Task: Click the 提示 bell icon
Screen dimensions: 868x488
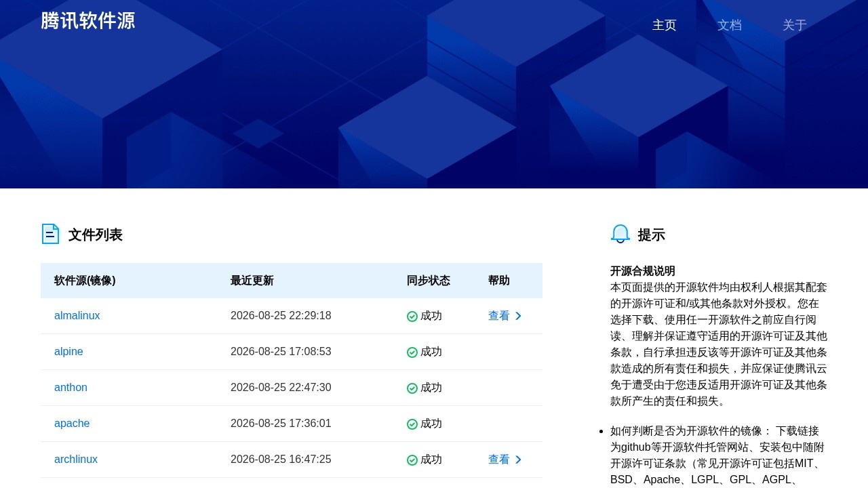Action: click(x=620, y=234)
